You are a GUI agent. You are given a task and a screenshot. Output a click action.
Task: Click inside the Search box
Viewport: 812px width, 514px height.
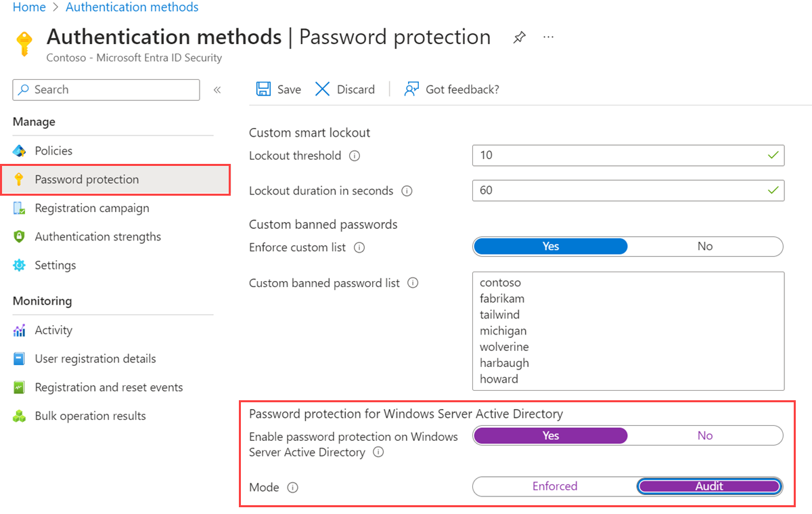coord(106,89)
